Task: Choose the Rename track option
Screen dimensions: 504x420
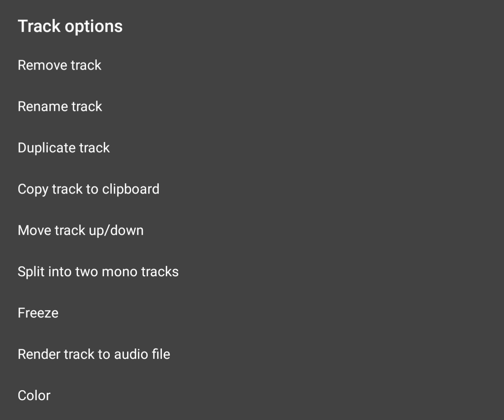Action: click(x=60, y=106)
